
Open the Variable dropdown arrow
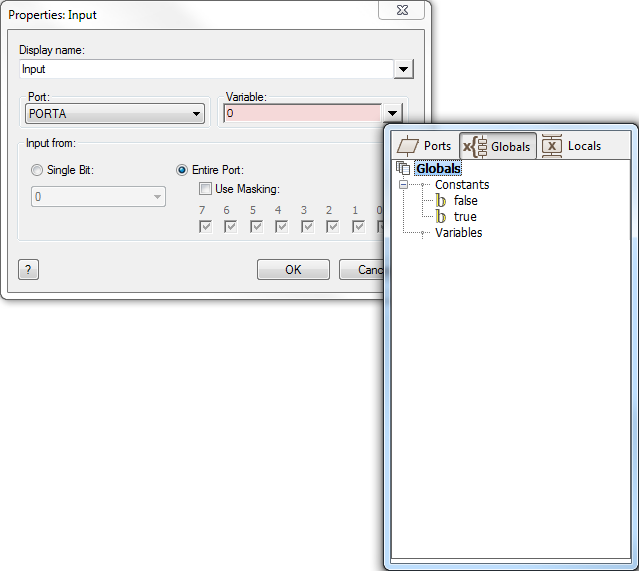(x=392, y=113)
